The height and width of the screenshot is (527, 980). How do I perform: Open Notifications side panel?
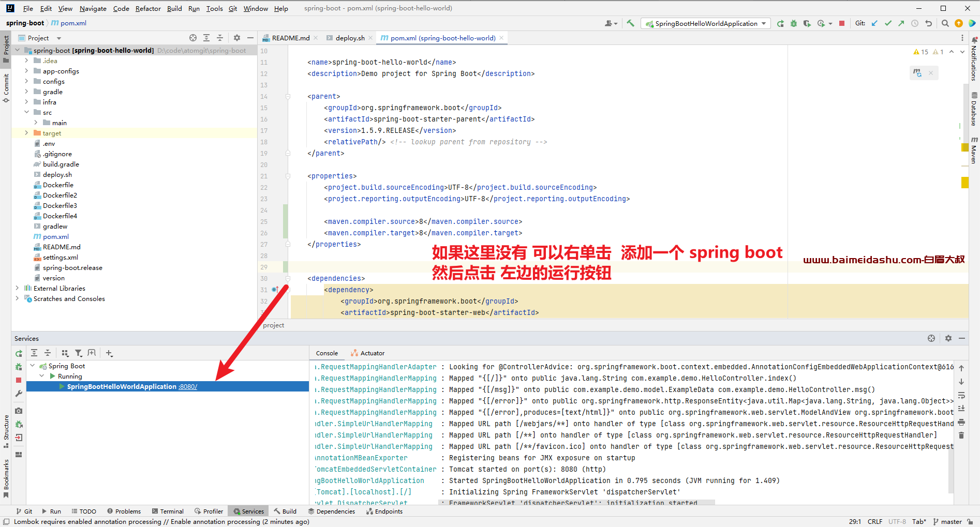[974, 58]
